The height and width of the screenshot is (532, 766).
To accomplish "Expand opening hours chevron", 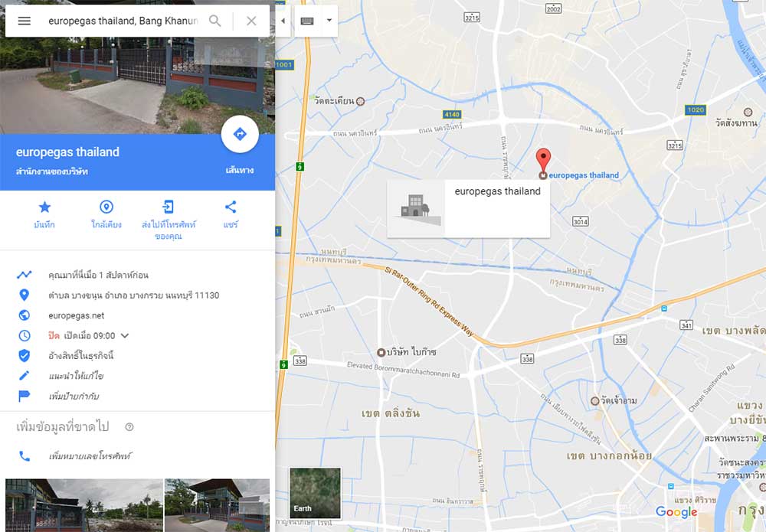I will tap(125, 336).
